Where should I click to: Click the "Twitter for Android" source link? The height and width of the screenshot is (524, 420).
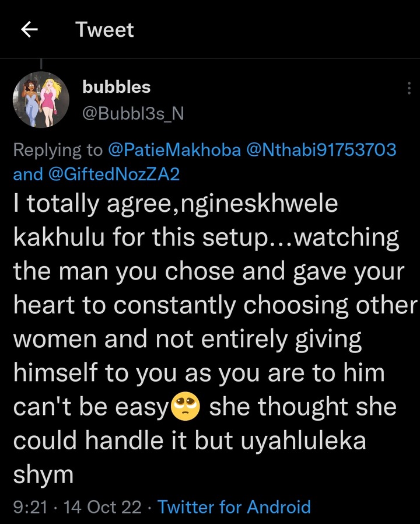click(x=234, y=507)
